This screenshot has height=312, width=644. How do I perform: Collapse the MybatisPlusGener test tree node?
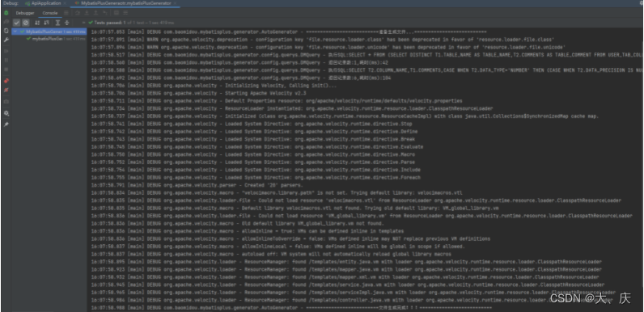pos(15,32)
